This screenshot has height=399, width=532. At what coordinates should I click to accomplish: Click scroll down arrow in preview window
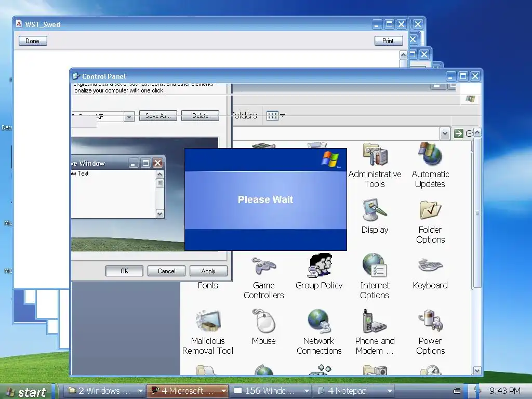(159, 214)
